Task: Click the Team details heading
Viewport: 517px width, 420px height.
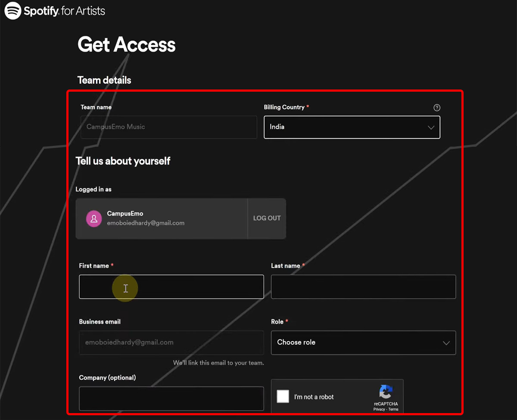Action: (x=104, y=80)
